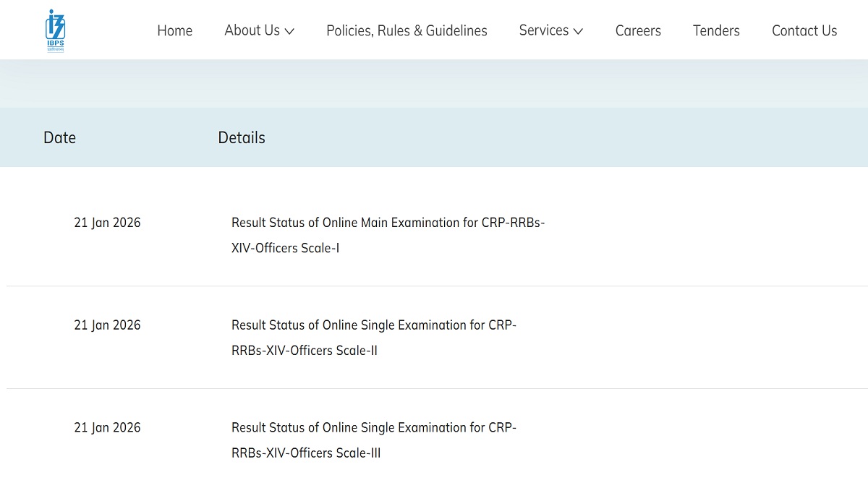
Task: Select the date beside the Scale-II result
Action: [107, 325]
